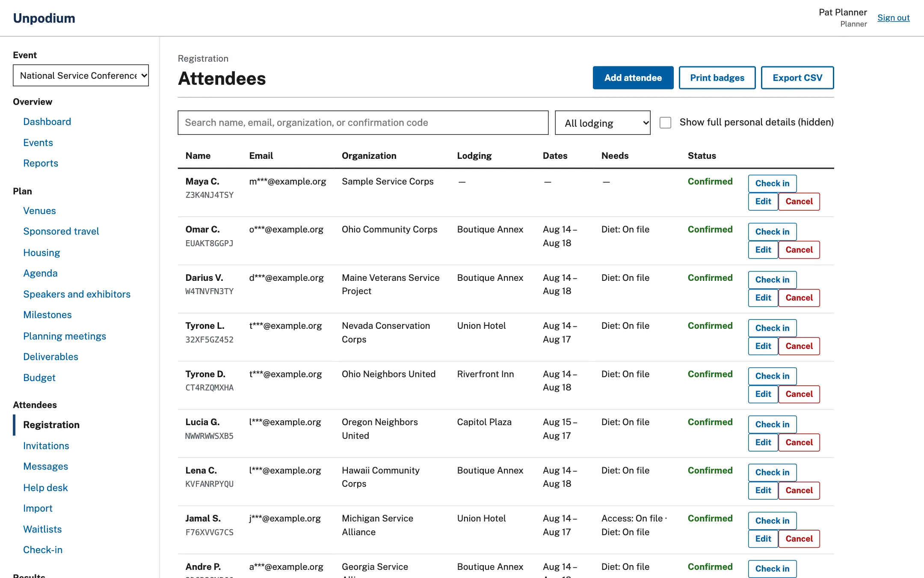Screen dimensions: 924x578
Task: Open the Help desk
Action: tap(45, 488)
